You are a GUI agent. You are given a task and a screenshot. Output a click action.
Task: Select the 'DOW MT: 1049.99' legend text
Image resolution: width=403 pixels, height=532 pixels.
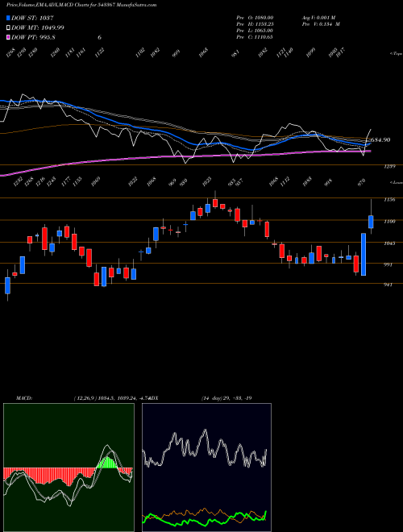(x=38, y=27)
